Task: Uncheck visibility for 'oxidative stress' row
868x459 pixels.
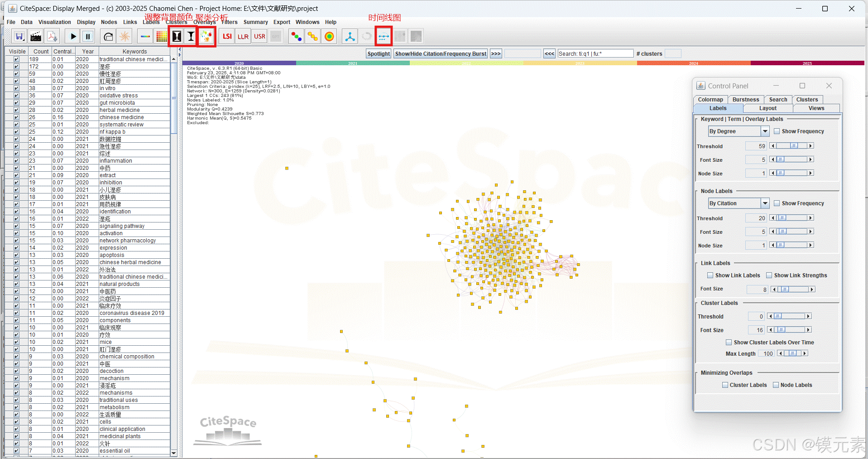Action: [x=16, y=96]
